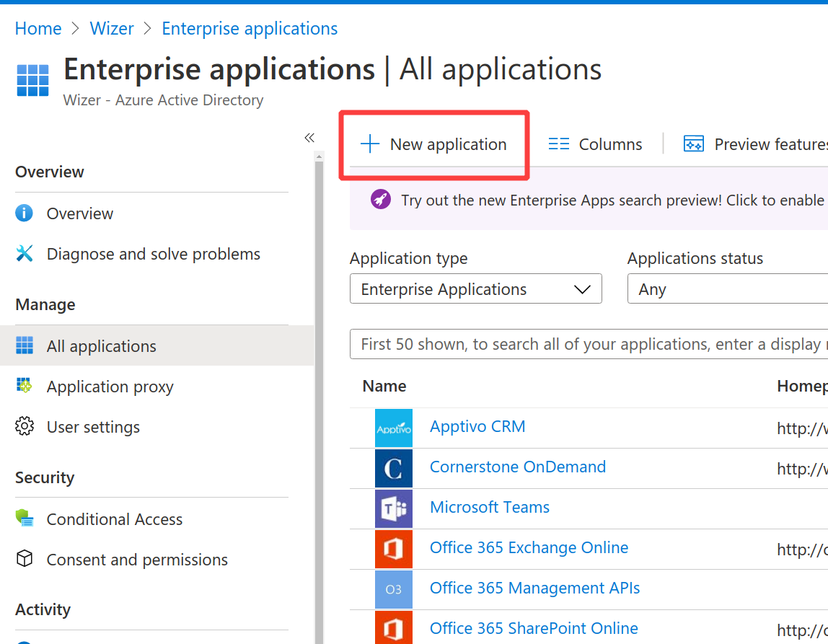Image resolution: width=828 pixels, height=644 pixels.
Task: Select the Microsoft Teams application icon
Action: click(393, 508)
